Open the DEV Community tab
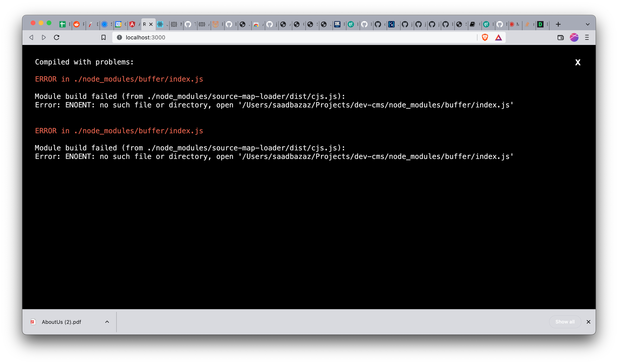This screenshot has width=618, height=364. (542, 24)
